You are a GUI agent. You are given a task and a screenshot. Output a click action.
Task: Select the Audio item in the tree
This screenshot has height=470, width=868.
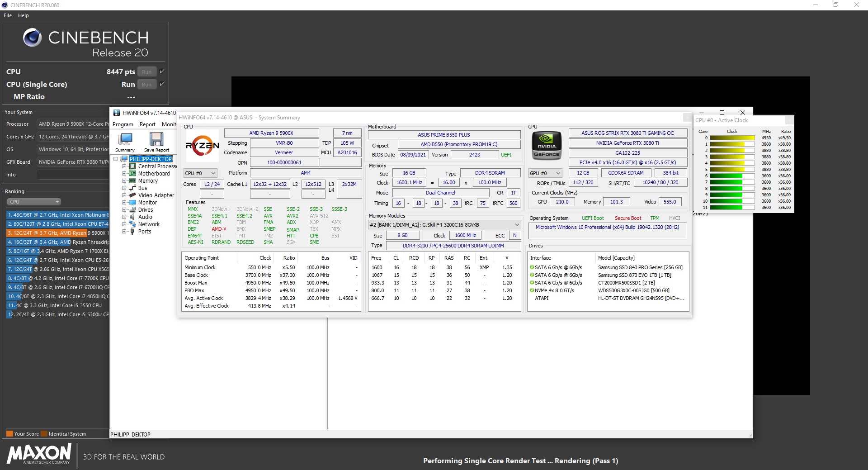[x=145, y=217]
